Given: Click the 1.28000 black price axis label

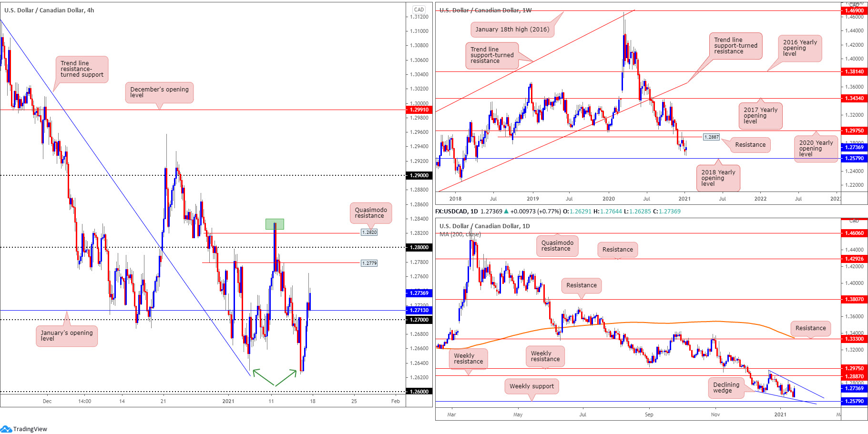Looking at the screenshot, I should pos(419,247).
